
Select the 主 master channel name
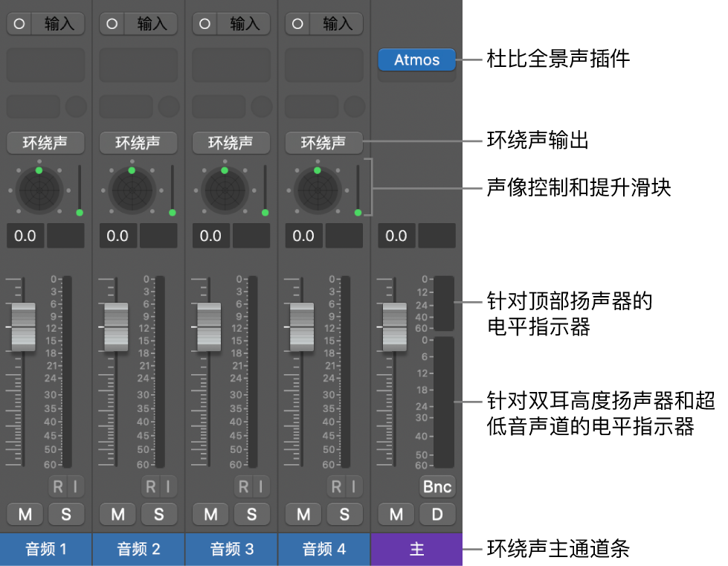[x=416, y=550]
